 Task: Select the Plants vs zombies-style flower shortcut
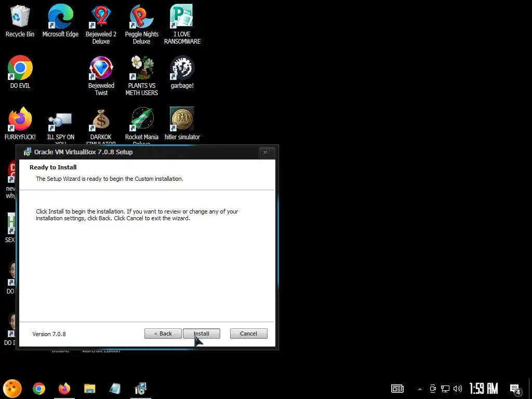click(141, 76)
